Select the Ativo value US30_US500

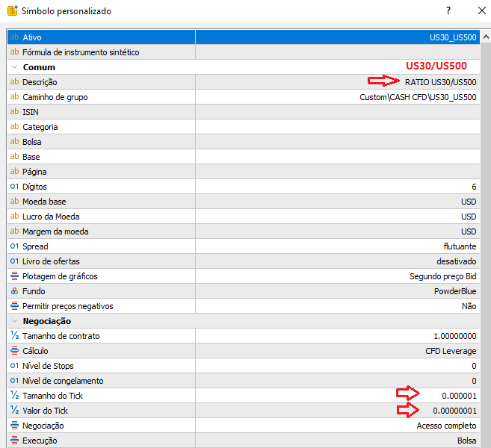(453, 37)
